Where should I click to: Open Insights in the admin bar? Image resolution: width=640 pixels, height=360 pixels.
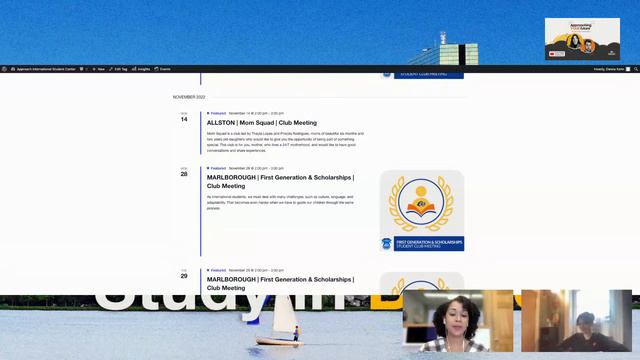coord(141,69)
